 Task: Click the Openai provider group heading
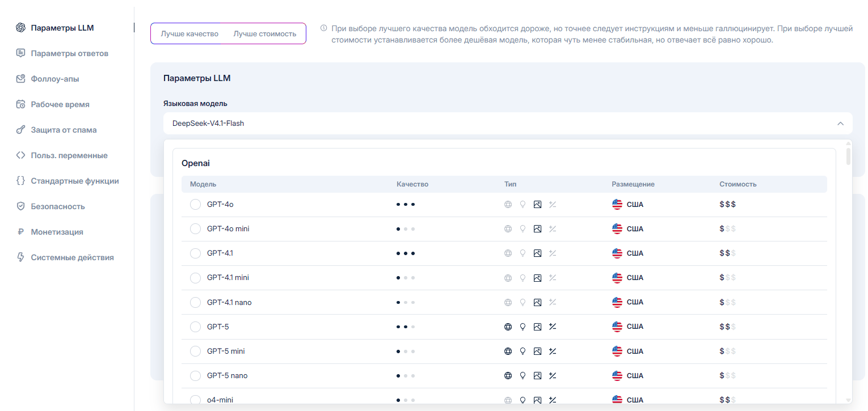[196, 163]
